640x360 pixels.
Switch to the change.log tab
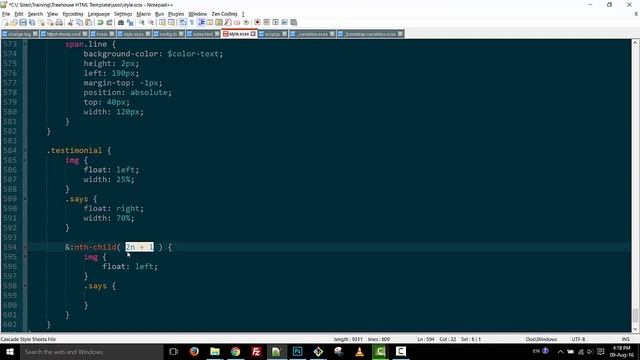tap(19, 34)
